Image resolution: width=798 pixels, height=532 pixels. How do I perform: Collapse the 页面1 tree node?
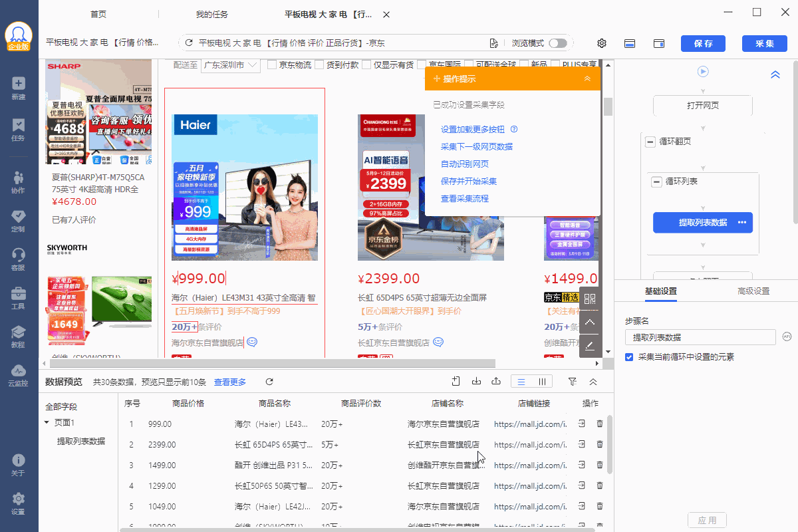coord(47,423)
